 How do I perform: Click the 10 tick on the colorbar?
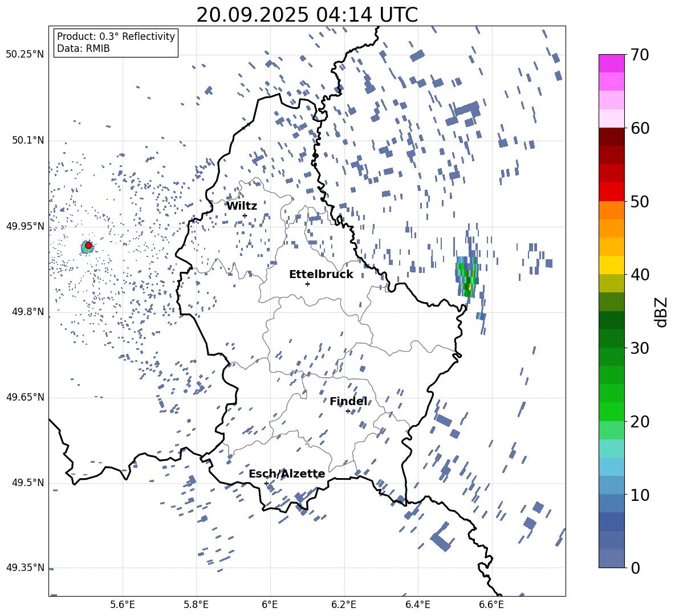click(x=640, y=495)
